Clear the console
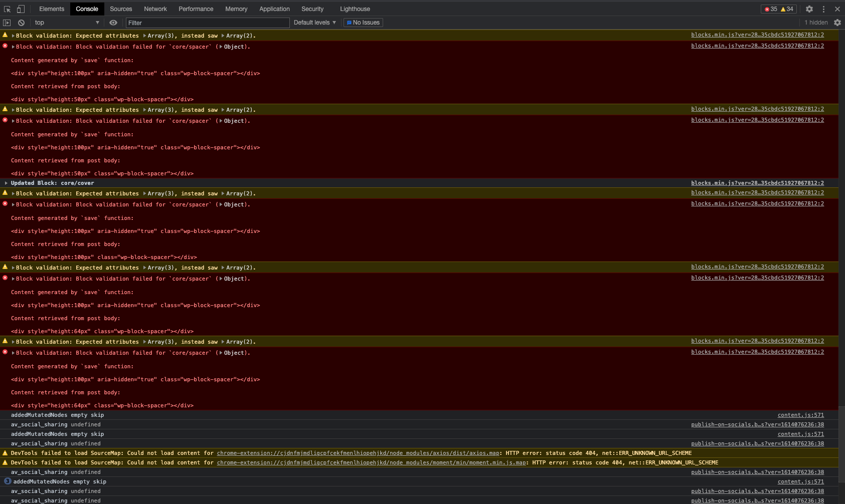Screen dimensions: 845x504 coord(21,23)
